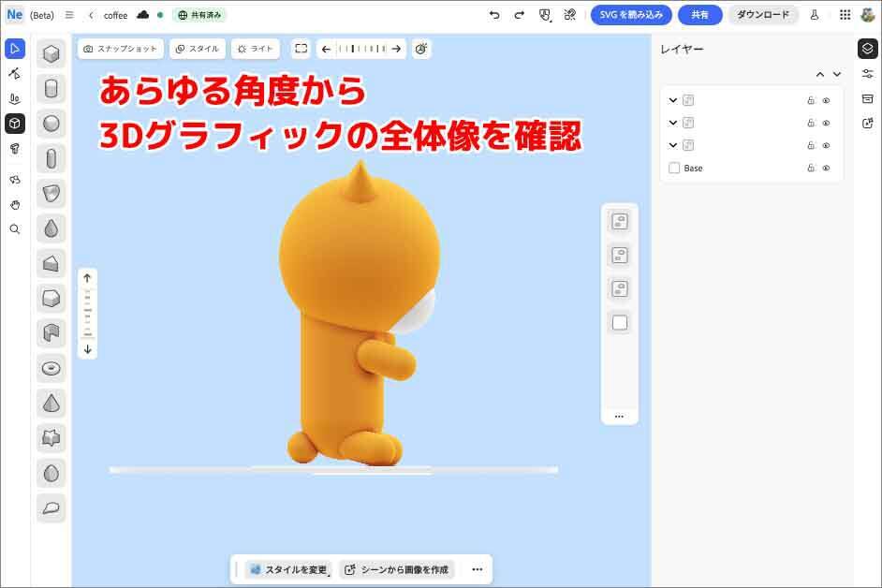882x588 pixels.
Task: Click the vertical tilt slider ticks
Action: [88, 314]
